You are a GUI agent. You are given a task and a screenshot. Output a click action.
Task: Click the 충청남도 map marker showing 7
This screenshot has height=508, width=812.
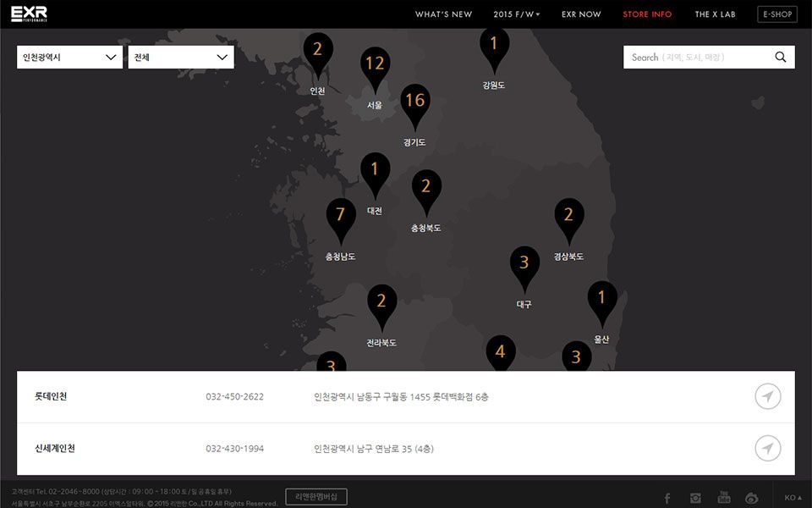341,217
